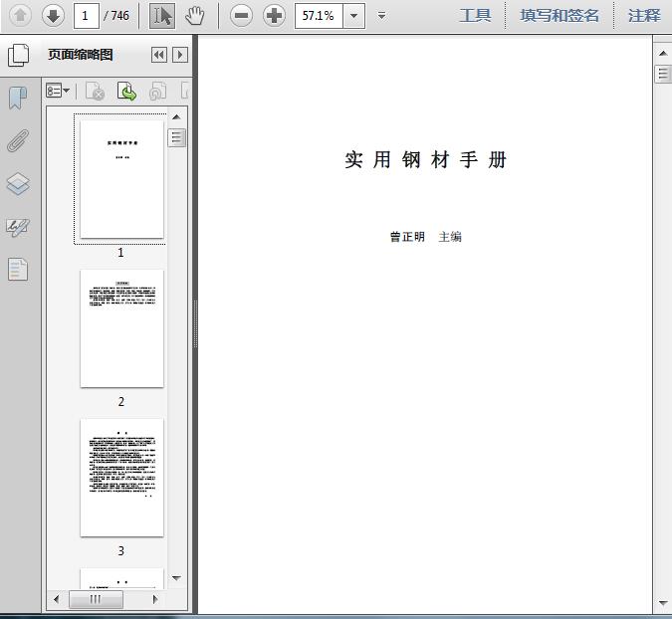Open the zoom percentage dropdown arrow
The image size is (672, 619).
[355, 16]
